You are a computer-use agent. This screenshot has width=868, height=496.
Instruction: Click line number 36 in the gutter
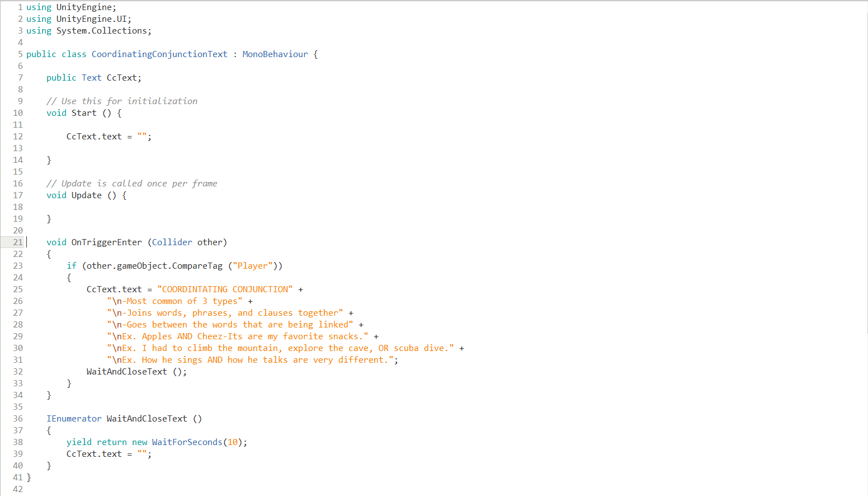click(x=18, y=419)
